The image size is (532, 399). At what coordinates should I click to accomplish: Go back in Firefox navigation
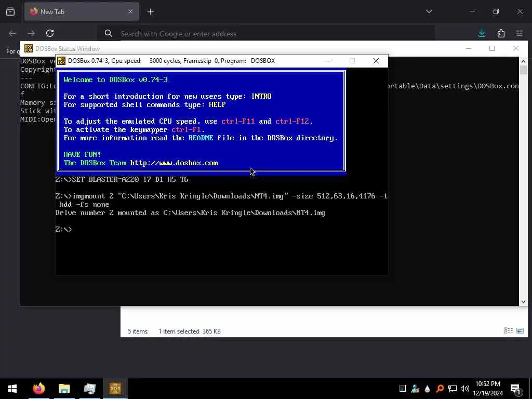click(12, 33)
